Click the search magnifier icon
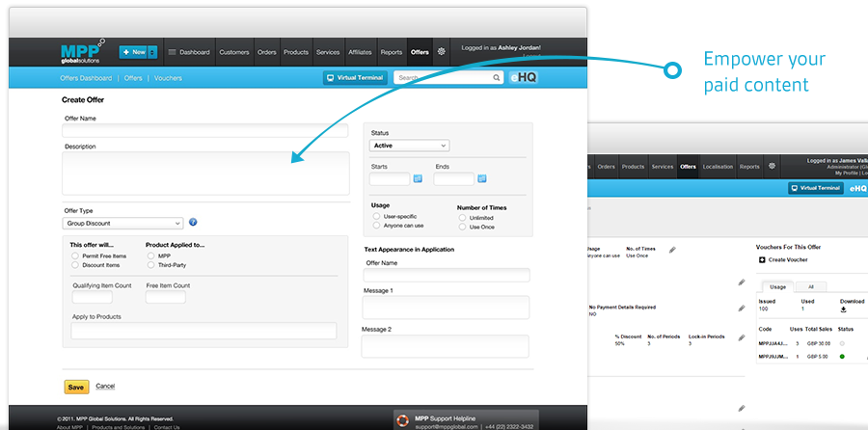Screen dimensions: 868x430 coord(497,77)
